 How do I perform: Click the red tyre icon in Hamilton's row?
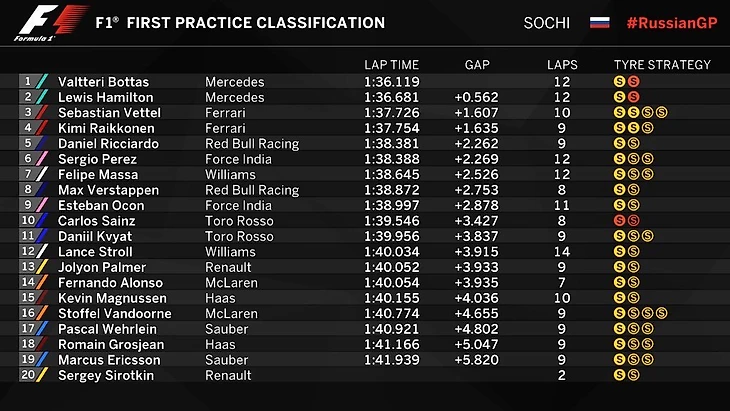click(633, 97)
